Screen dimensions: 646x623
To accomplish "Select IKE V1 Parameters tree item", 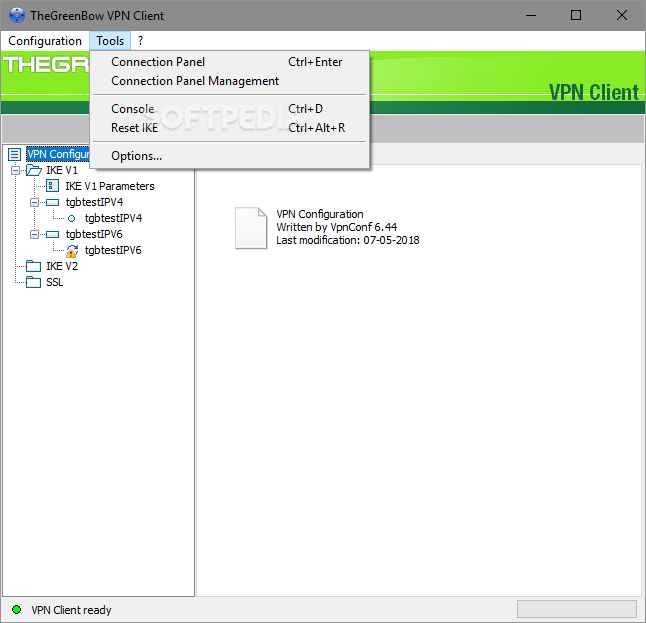I will tap(110, 186).
